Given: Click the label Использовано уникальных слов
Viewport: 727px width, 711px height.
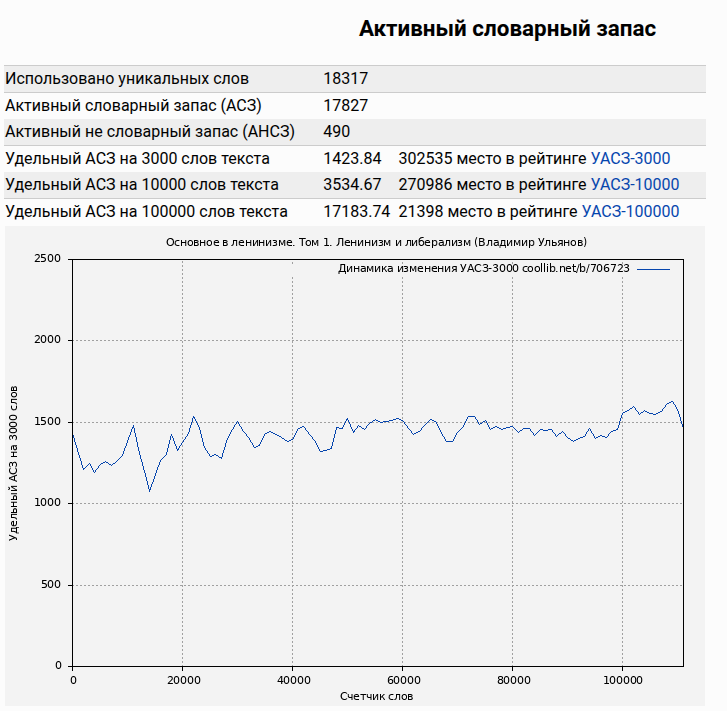Looking at the screenshot, I should click(127, 79).
